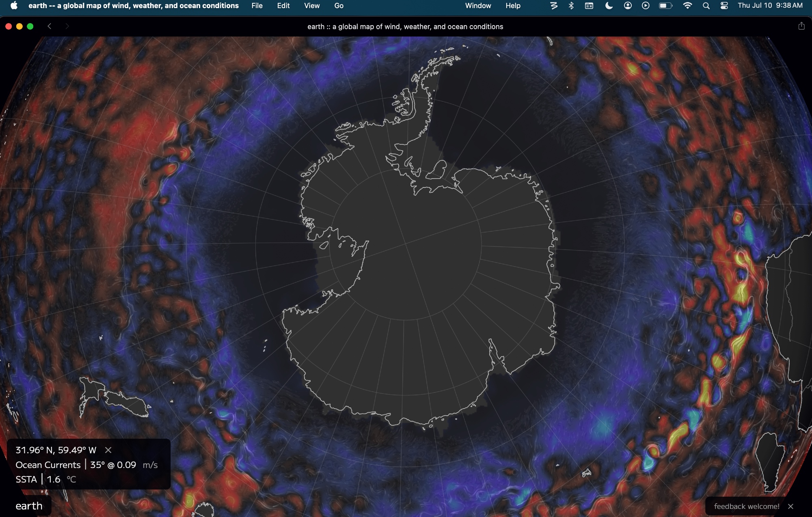Open Control Center icon
This screenshot has width=812, height=517.
pos(724,6)
